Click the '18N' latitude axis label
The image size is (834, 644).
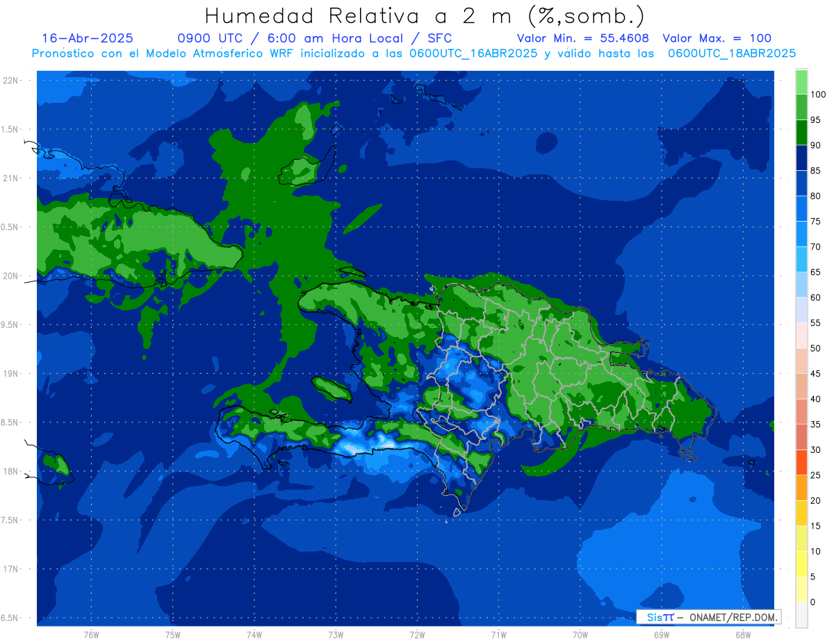[x=11, y=471]
